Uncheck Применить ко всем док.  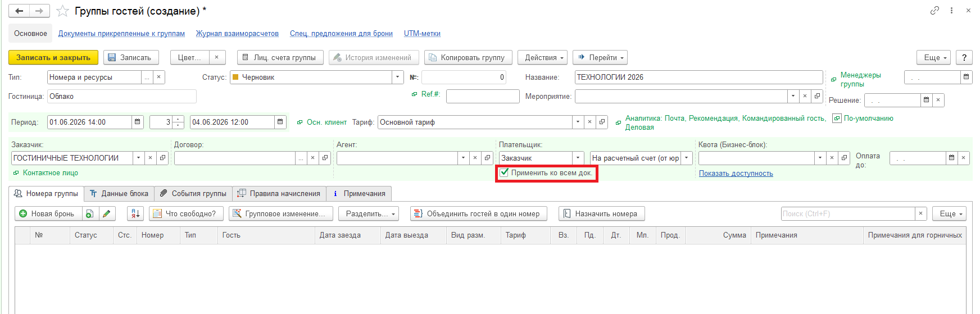coord(504,172)
